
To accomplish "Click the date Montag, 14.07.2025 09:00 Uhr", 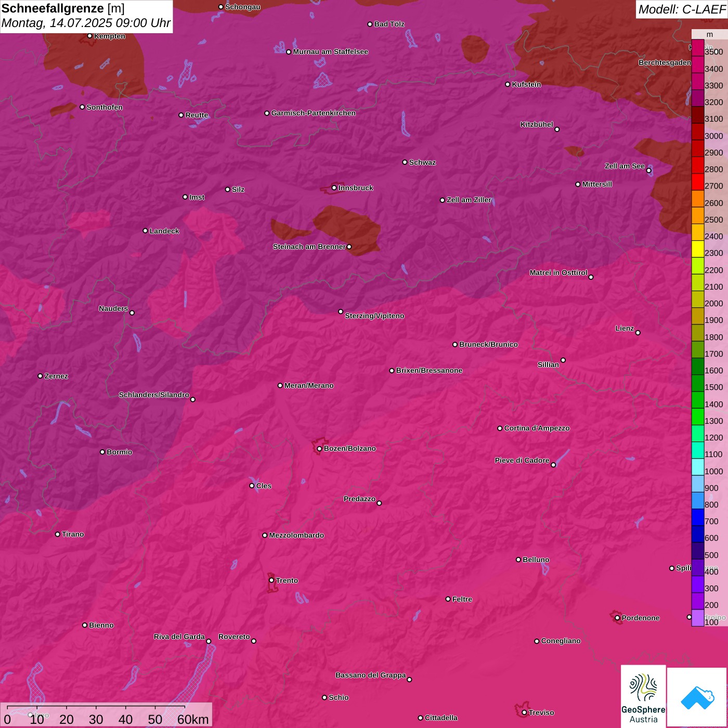I will pyautogui.click(x=86, y=23).
